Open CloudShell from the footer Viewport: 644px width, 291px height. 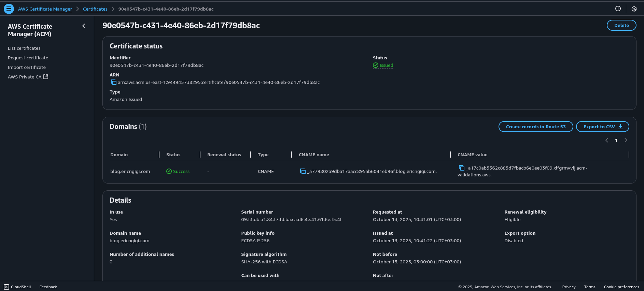click(17, 287)
